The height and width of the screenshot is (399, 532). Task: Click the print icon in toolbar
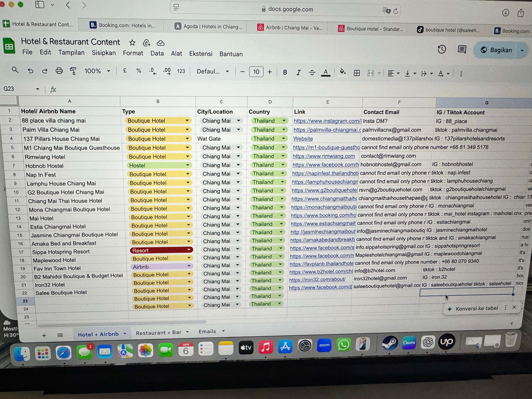(x=59, y=71)
